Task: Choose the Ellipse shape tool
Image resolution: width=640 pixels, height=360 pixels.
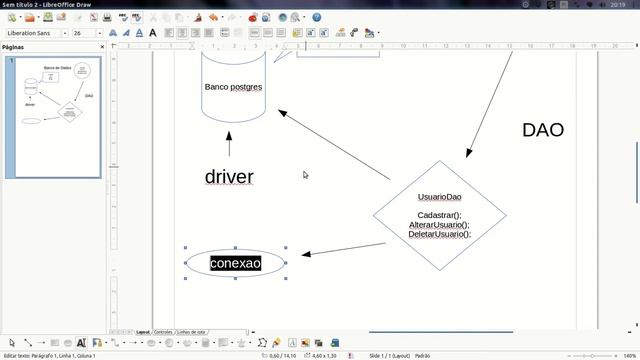Action: 68,343
